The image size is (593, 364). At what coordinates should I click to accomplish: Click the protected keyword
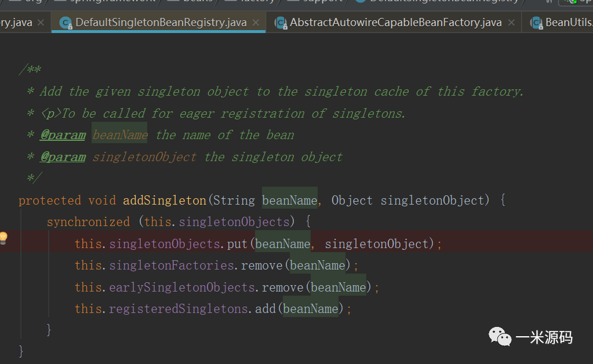(x=50, y=201)
